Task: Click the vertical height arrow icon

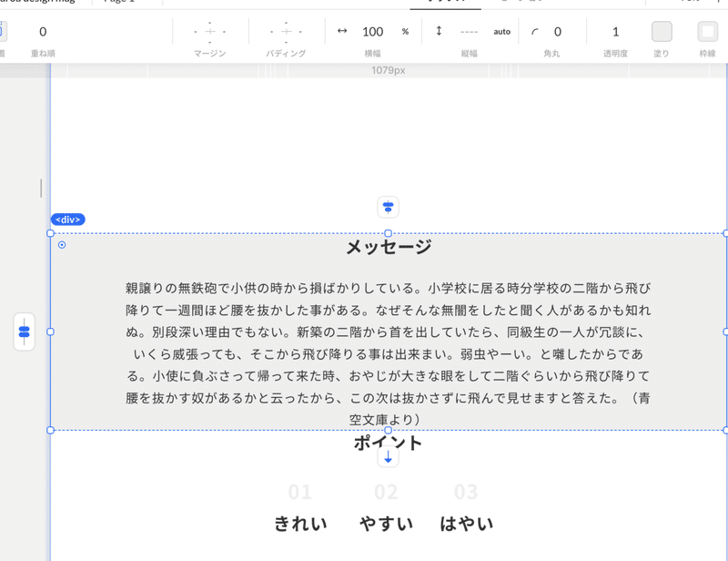Action: (x=439, y=31)
